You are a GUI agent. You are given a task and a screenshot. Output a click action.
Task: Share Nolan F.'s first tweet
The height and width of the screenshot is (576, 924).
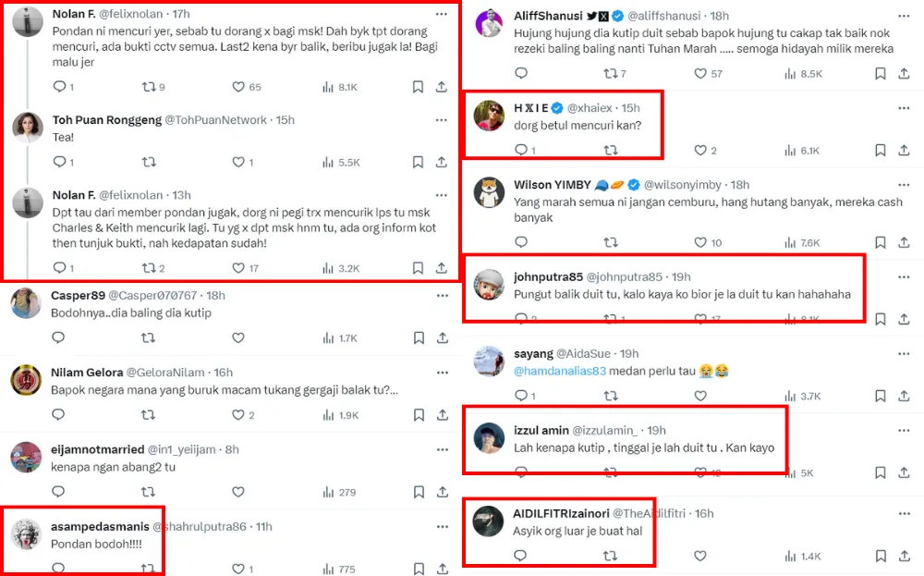pyautogui.click(x=442, y=87)
